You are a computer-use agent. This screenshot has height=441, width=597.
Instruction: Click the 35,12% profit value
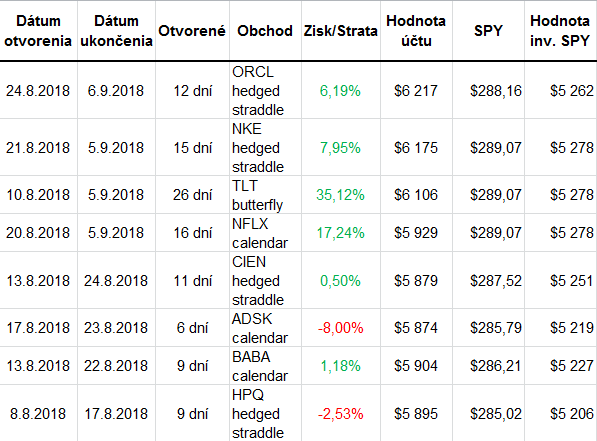tap(340, 195)
